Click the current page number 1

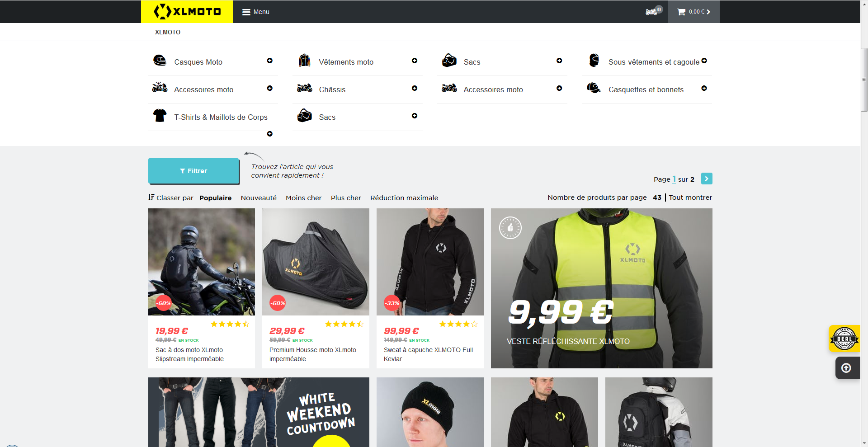674,179
